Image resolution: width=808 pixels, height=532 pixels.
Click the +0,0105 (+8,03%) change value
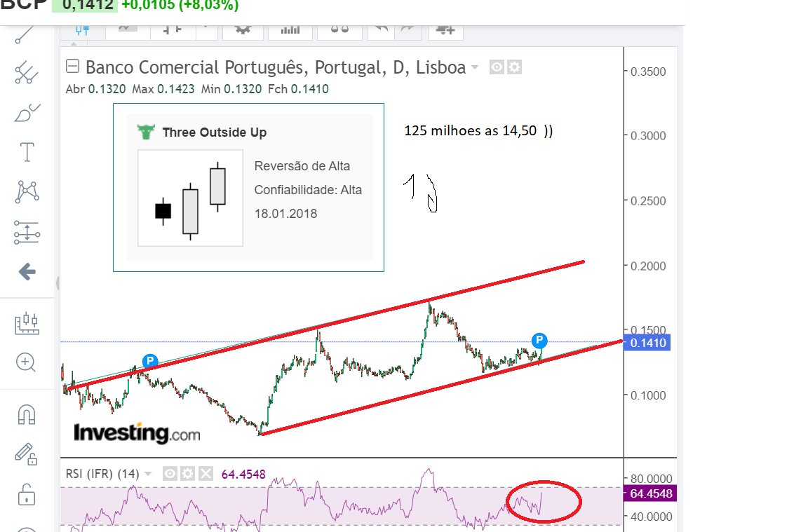point(180,6)
